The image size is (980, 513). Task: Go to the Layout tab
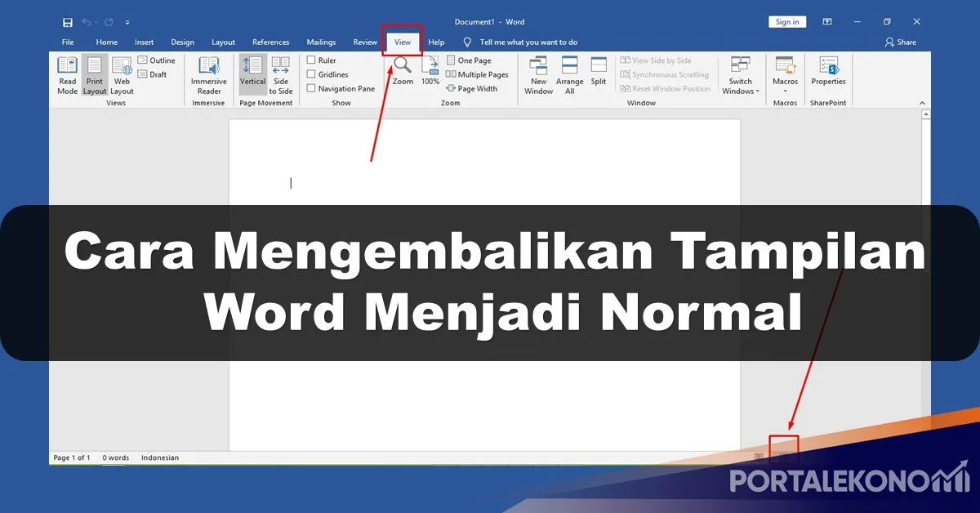223,42
